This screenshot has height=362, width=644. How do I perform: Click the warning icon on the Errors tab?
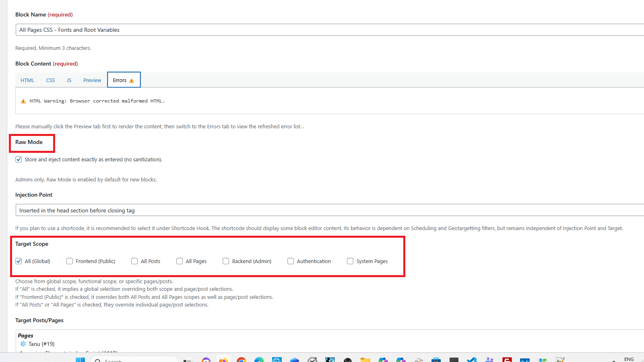131,80
